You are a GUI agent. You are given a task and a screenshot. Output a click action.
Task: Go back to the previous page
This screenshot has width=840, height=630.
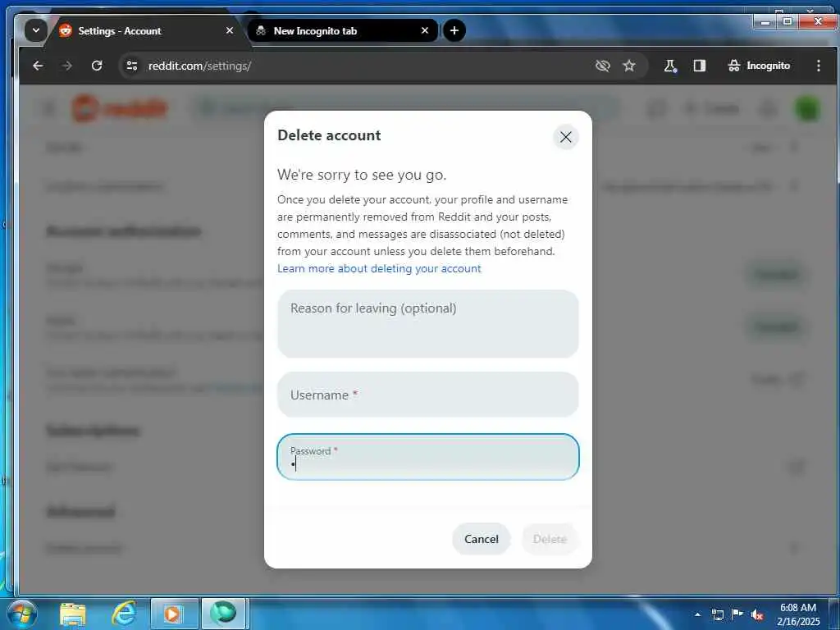[38, 66]
